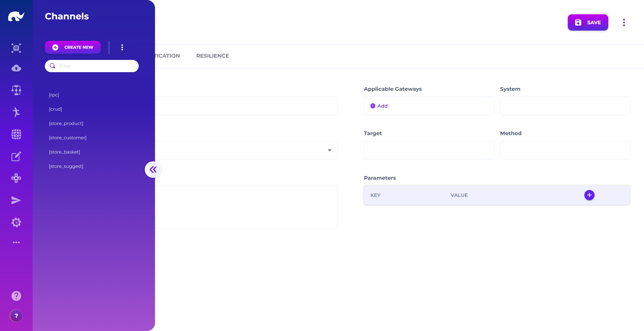Click the channel Filter search field
Viewport: 644px width, 331px height.
96,66
